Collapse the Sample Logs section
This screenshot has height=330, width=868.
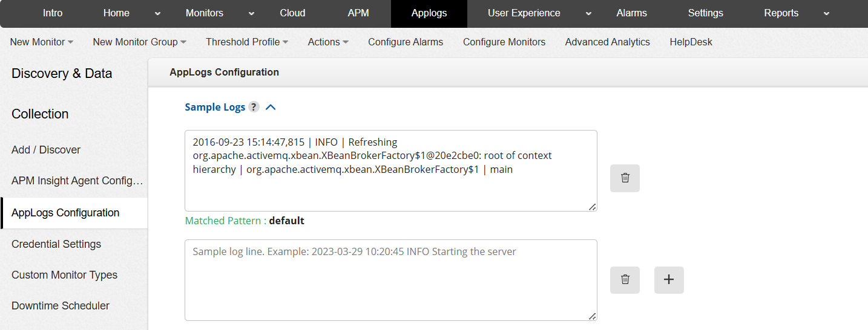[271, 107]
